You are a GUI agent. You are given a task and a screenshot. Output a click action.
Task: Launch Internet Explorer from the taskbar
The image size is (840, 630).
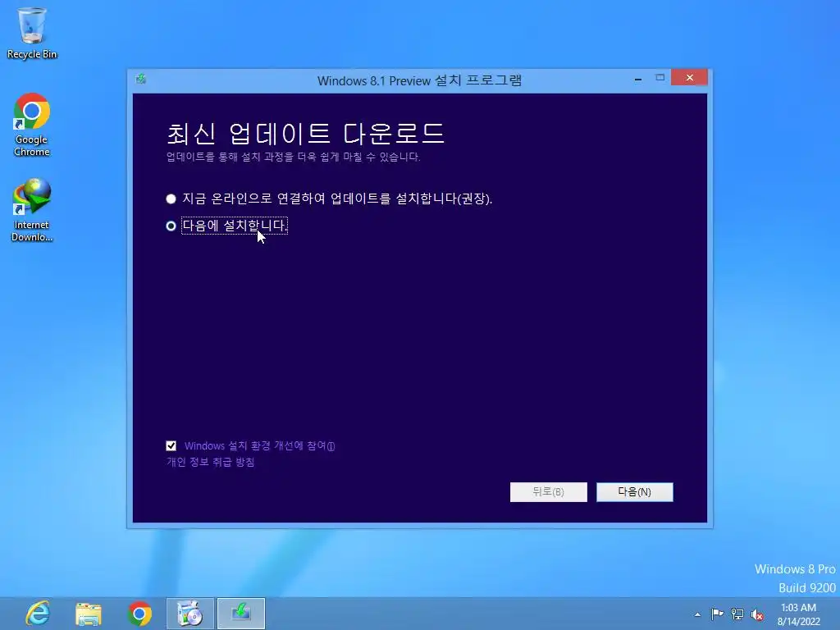click(38, 614)
